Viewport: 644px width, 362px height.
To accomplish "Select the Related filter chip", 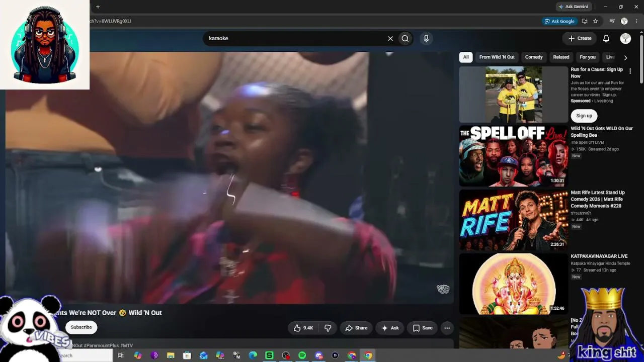I will (561, 57).
